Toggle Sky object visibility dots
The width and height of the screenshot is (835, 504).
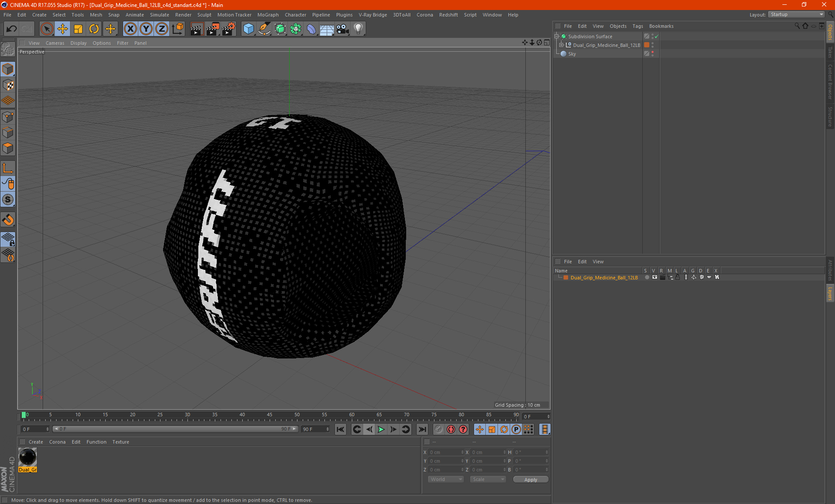653,54
